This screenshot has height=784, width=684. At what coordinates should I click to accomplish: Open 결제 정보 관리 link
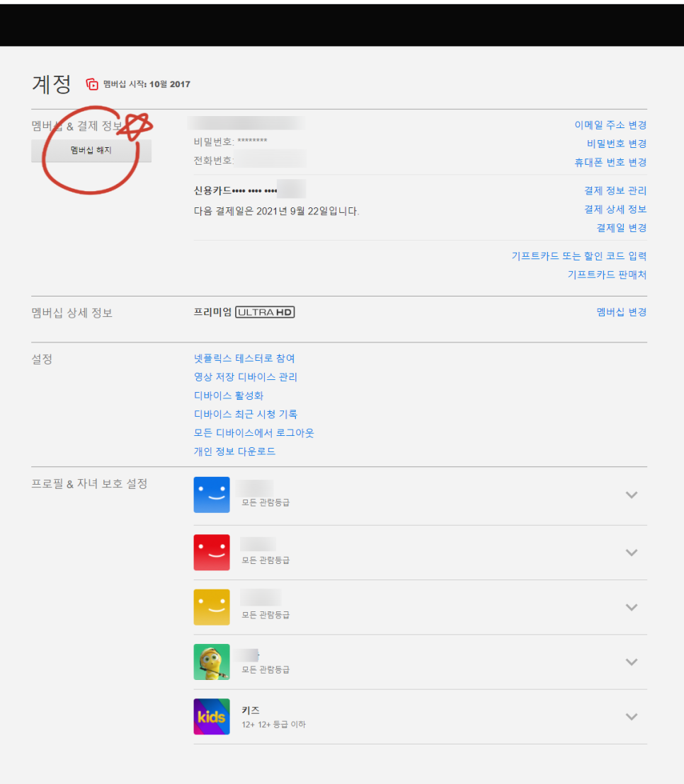point(615,190)
